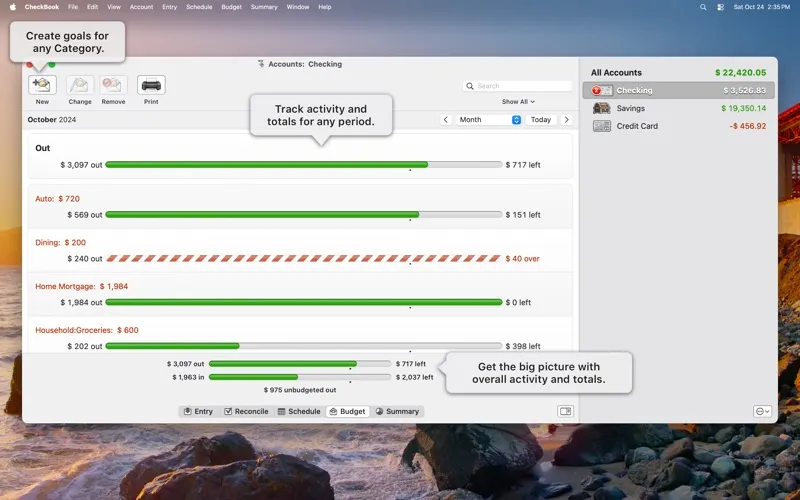
Task: Click the $151 left Auto text
Action: click(523, 215)
